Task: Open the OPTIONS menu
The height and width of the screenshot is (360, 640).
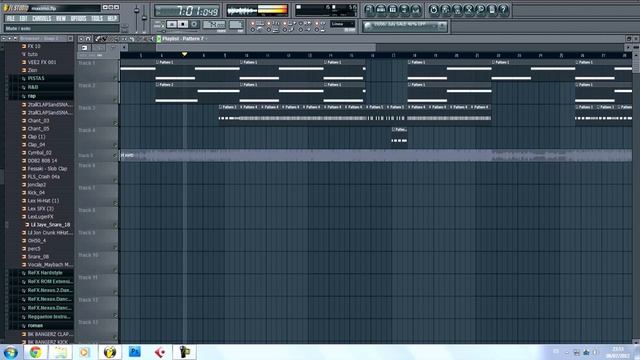Action: (78, 18)
